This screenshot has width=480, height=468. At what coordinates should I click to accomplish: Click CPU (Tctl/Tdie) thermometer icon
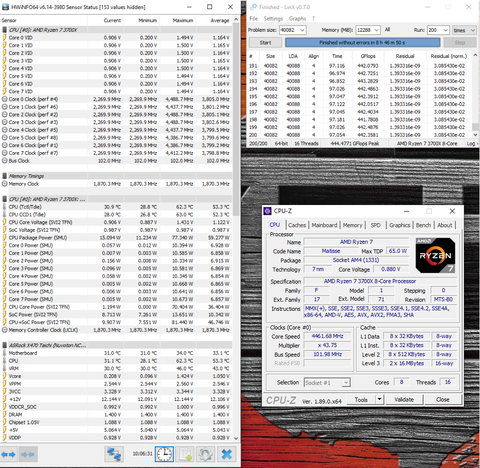click(x=4, y=207)
